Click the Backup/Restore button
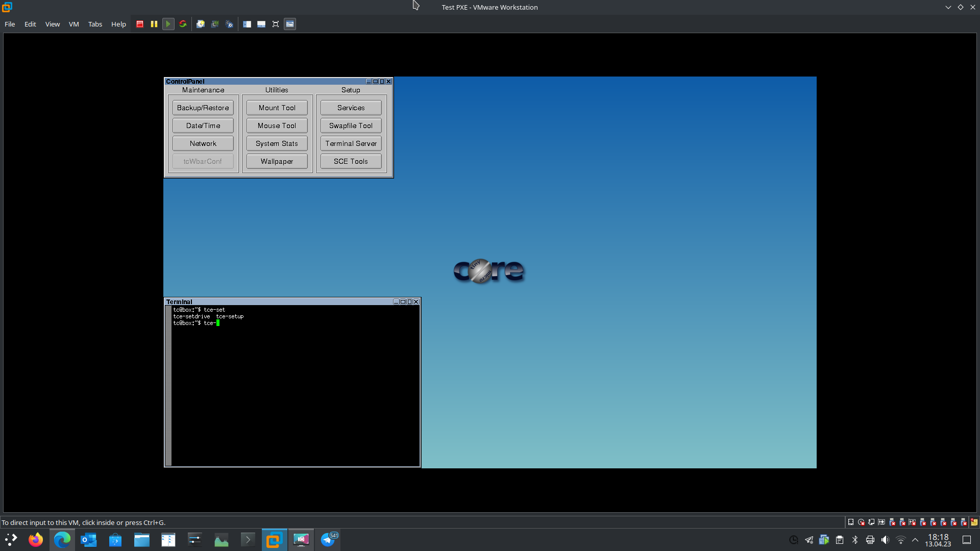This screenshot has height=551, width=980. [x=203, y=108]
